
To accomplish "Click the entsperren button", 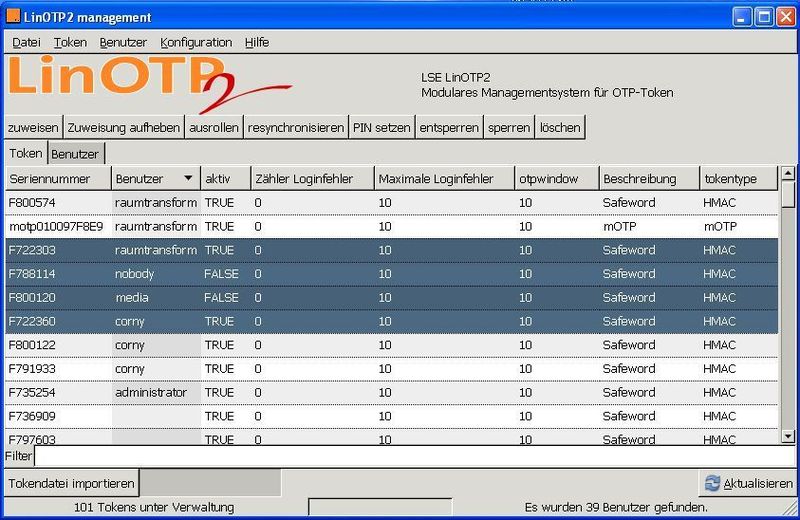I will click(449, 128).
